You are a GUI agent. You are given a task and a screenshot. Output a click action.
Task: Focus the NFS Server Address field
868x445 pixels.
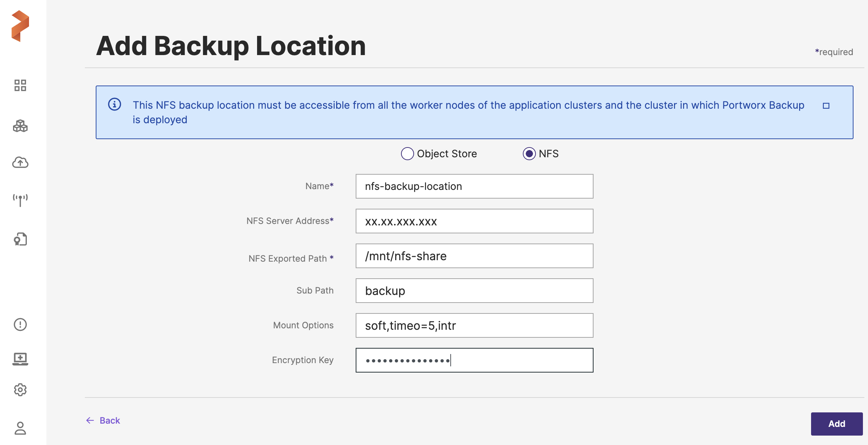pos(474,221)
